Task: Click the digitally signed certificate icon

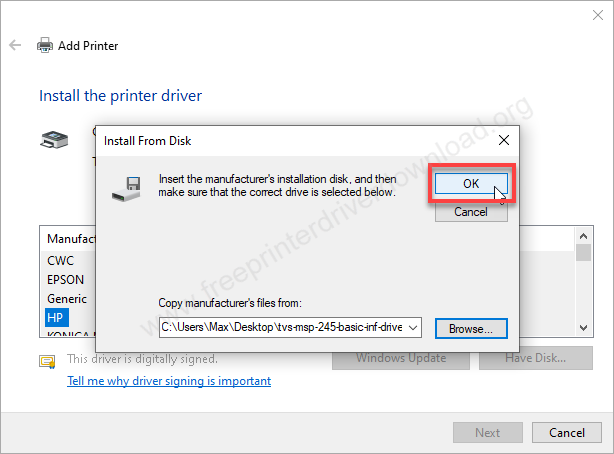Action: [x=47, y=360]
